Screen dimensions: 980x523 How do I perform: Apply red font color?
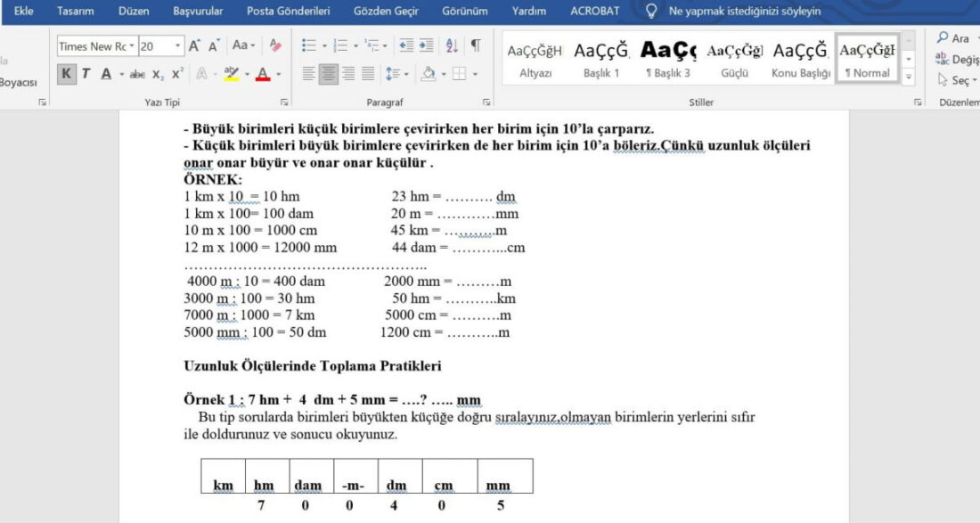tap(263, 74)
